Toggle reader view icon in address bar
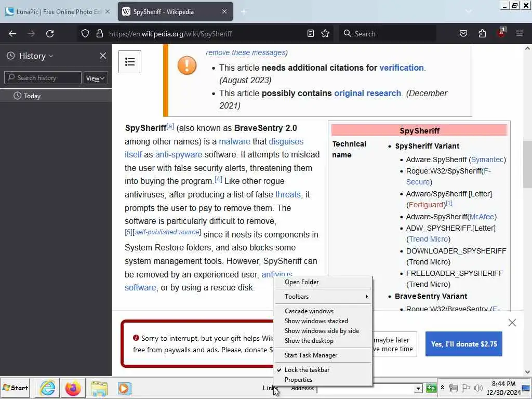 tap(311, 34)
